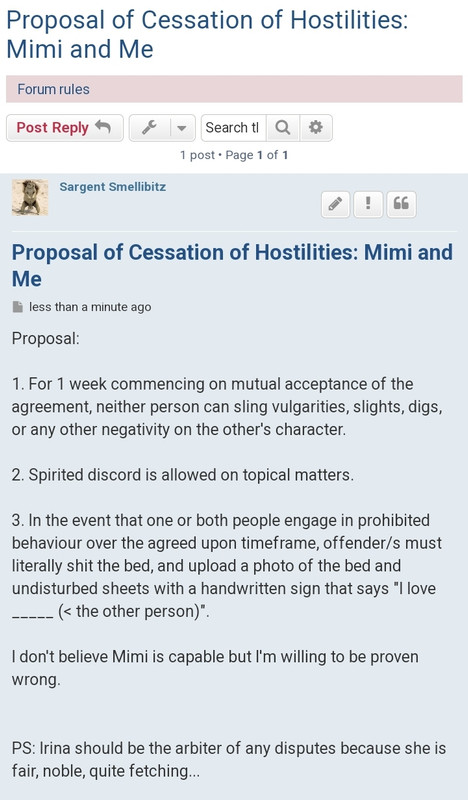Click the post subject title link
This screenshot has height=800, width=468.
pyautogui.click(x=232, y=265)
